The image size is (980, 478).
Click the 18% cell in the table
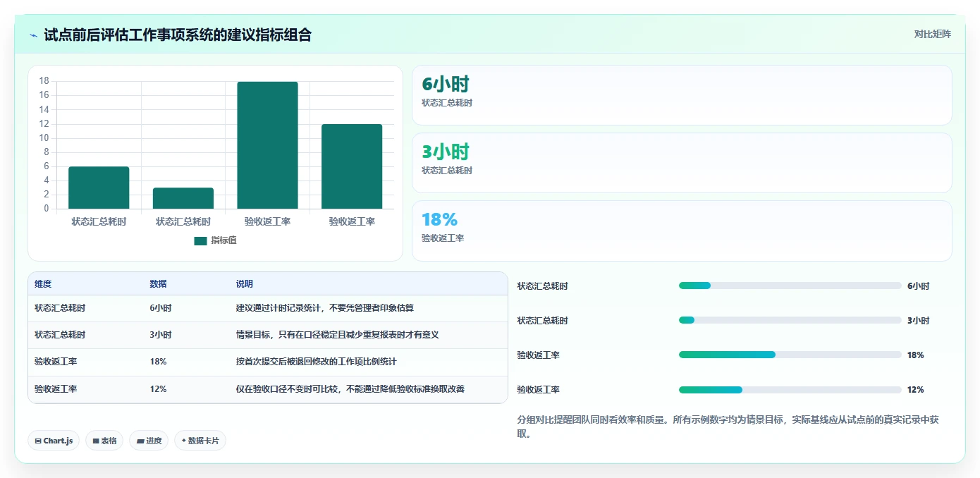coord(158,362)
